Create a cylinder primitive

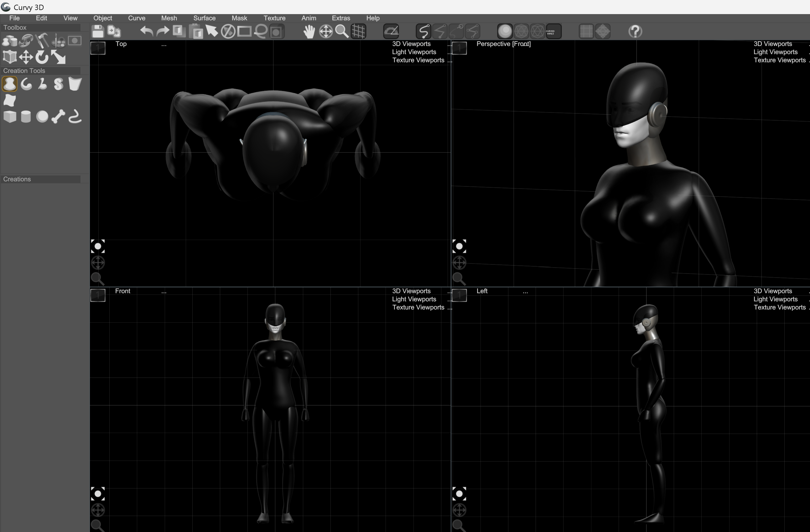pyautogui.click(x=26, y=117)
